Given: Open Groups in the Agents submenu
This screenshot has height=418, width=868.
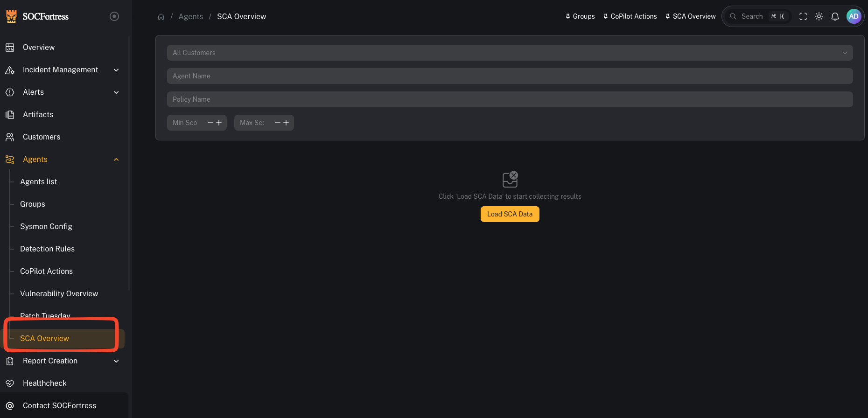Looking at the screenshot, I should click(x=33, y=204).
